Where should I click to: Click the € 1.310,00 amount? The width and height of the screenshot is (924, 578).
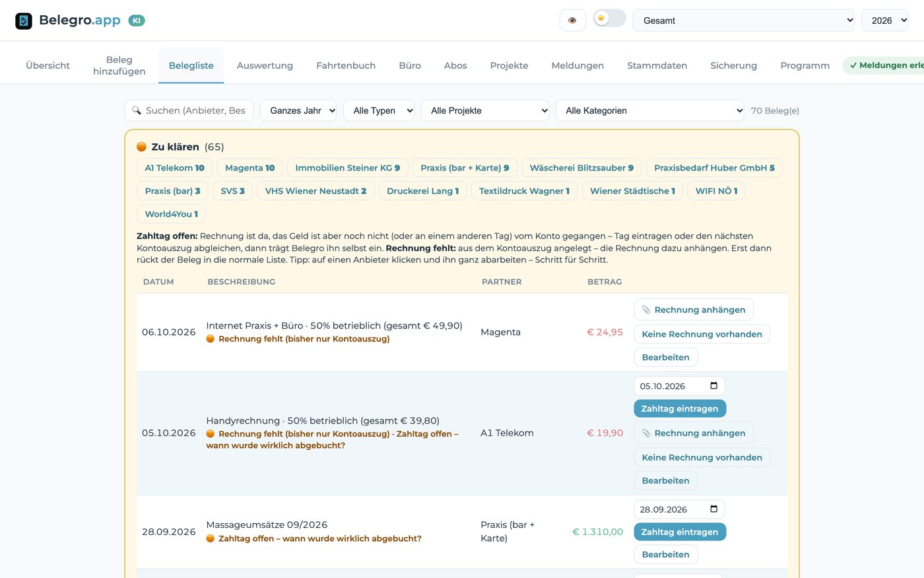click(x=598, y=532)
